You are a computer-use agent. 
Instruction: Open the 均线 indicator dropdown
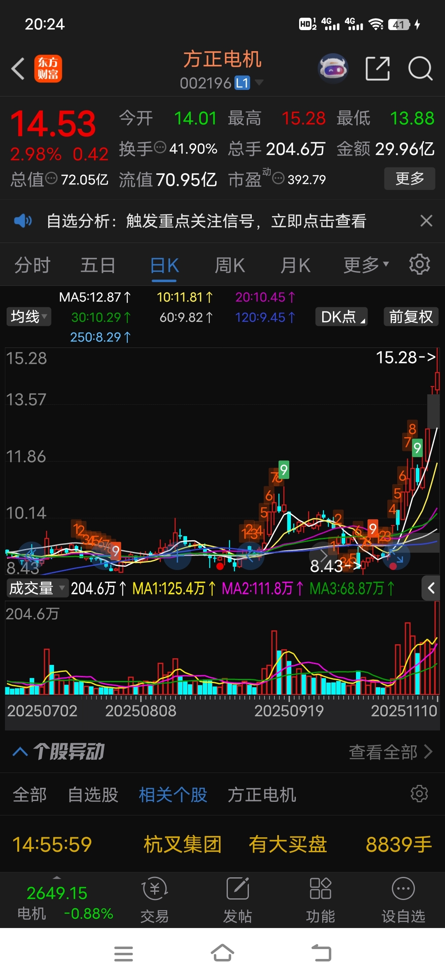28,317
